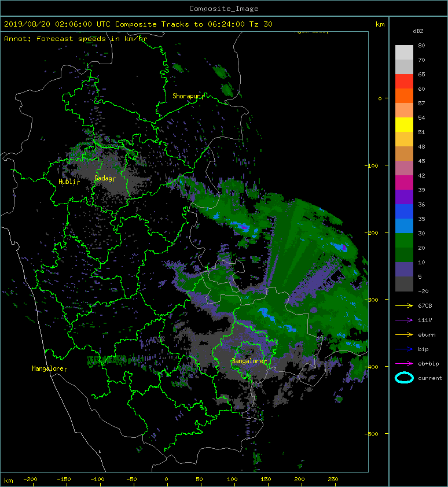Screen dimensions: 448x487
Task: Click the -100 tick on right axis
Action: click(x=371, y=165)
